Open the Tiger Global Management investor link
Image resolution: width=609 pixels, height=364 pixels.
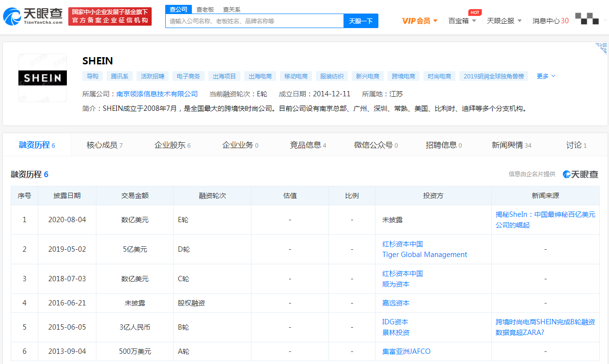pos(424,255)
